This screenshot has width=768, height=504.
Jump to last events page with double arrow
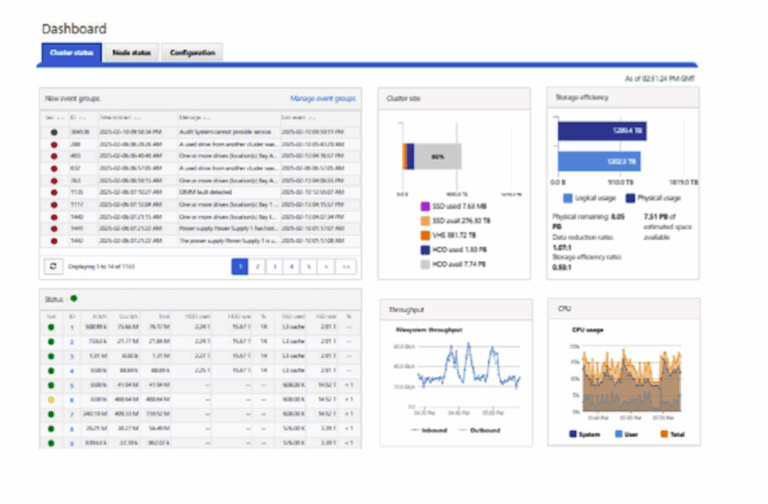coord(346,267)
